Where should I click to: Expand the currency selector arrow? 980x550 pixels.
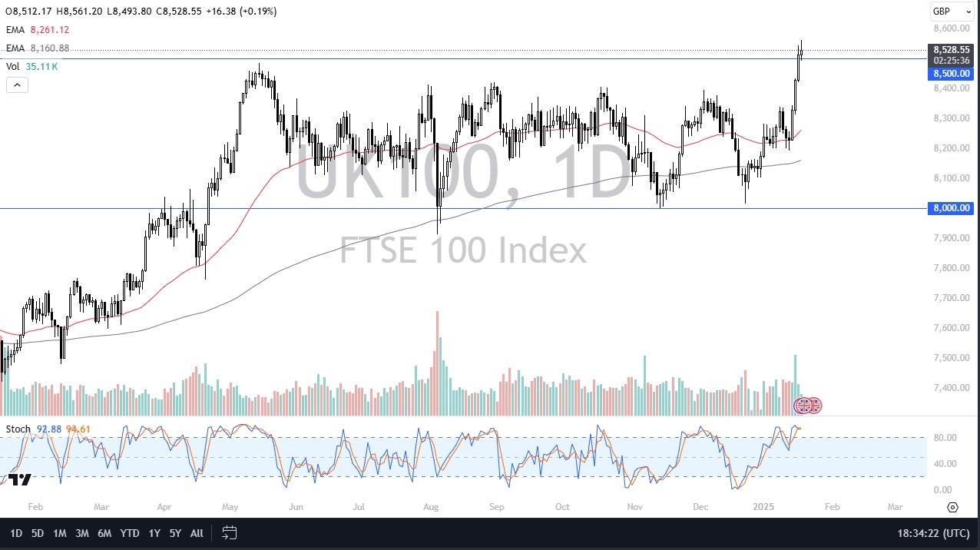point(969,11)
